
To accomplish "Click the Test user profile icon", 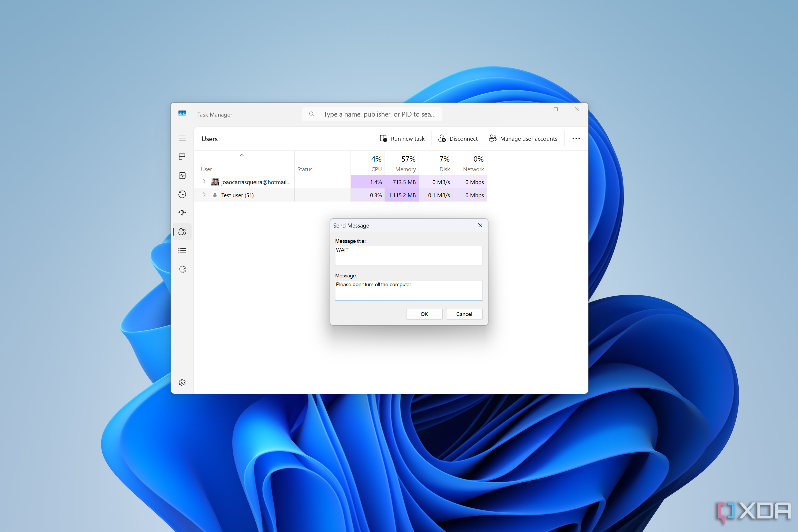I will (x=215, y=195).
